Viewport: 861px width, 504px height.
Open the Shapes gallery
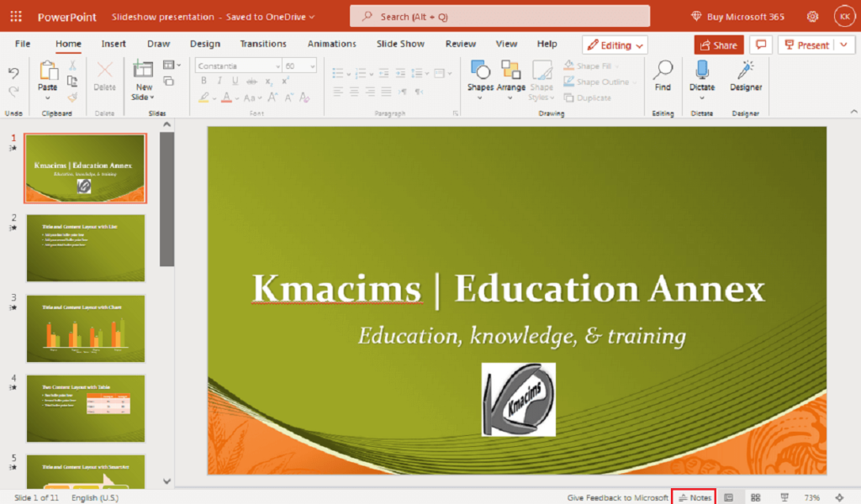[480, 80]
